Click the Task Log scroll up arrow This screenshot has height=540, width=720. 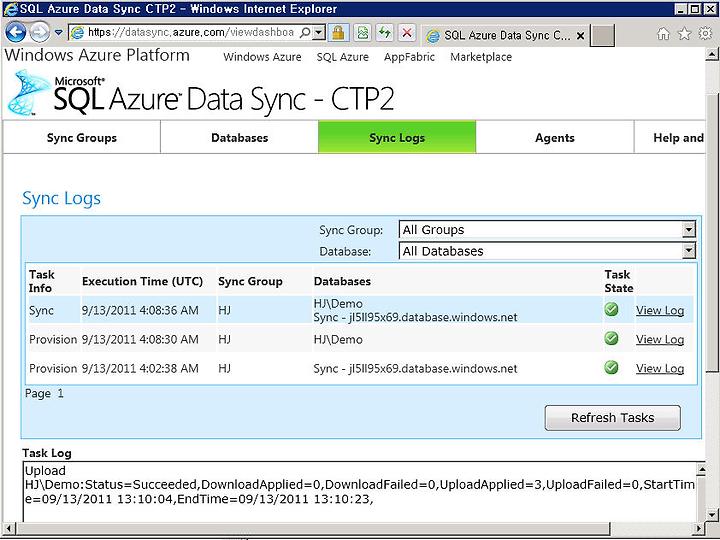coord(701,469)
